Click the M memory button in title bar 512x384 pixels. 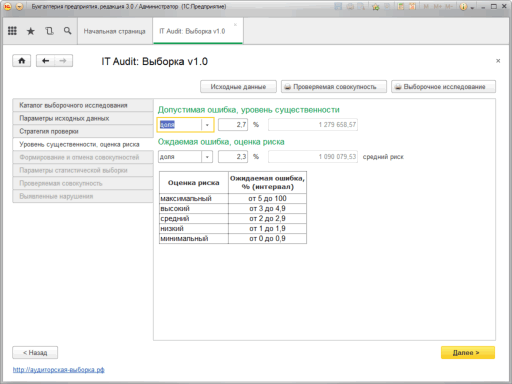426,6
